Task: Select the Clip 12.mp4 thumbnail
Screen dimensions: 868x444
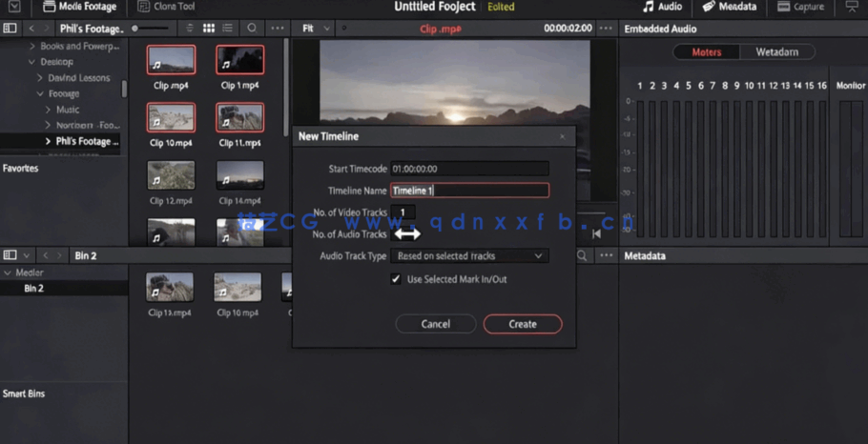Action: pyautogui.click(x=171, y=175)
